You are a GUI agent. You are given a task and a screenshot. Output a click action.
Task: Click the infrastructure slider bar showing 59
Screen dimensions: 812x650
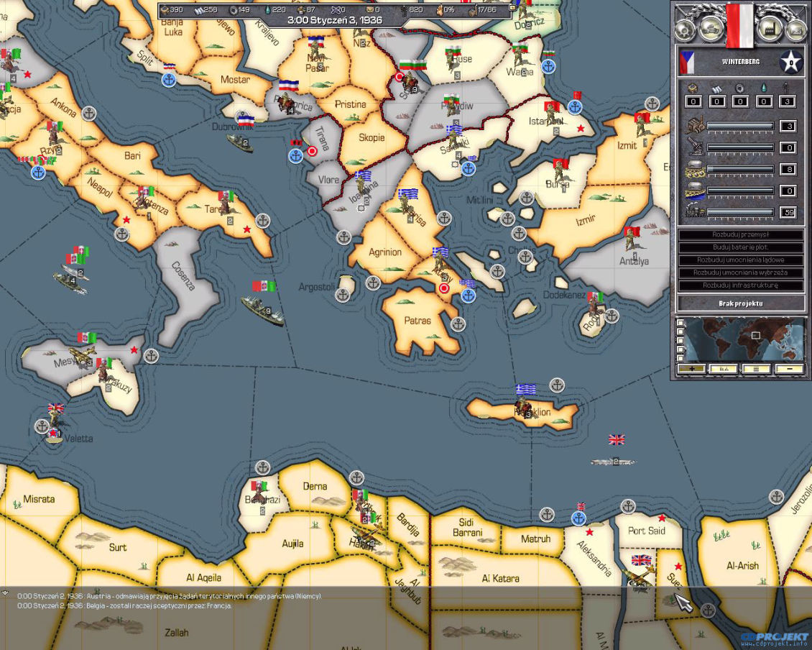point(740,212)
